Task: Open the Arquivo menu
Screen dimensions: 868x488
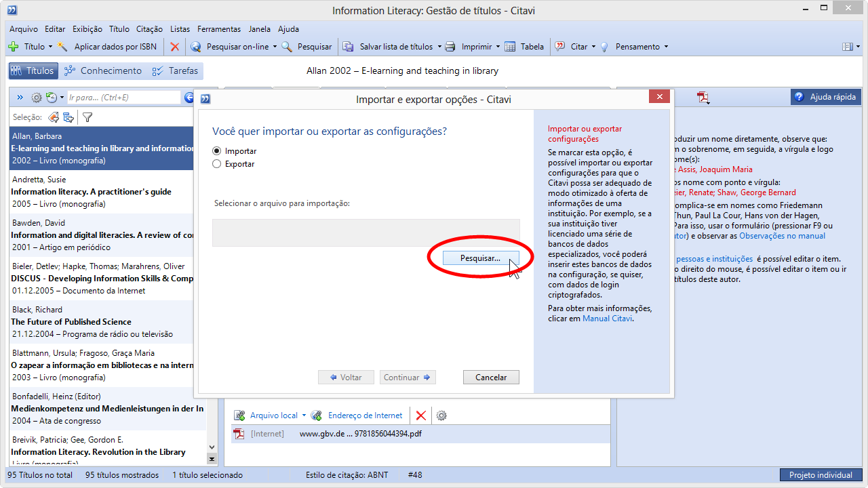Action: [24, 29]
